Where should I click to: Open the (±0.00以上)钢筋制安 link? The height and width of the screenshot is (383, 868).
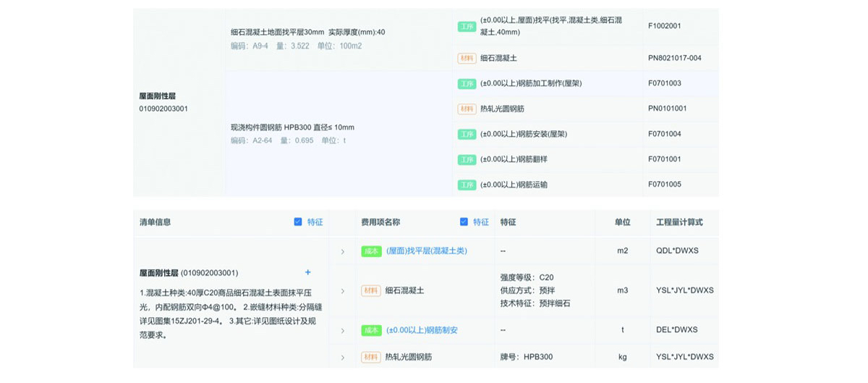tap(421, 330)
